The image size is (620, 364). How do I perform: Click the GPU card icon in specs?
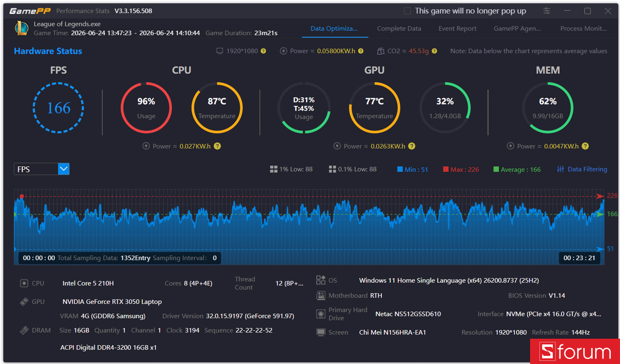point(24,302)
